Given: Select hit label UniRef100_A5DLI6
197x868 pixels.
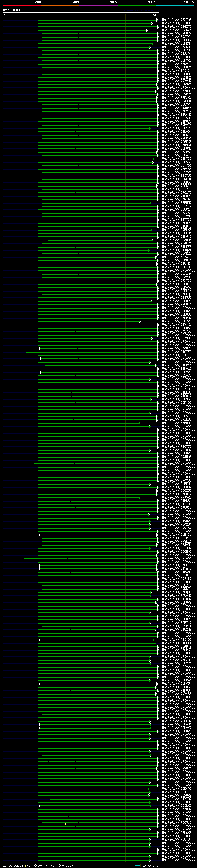Looking at the screenshot, I should click(177, 291).
